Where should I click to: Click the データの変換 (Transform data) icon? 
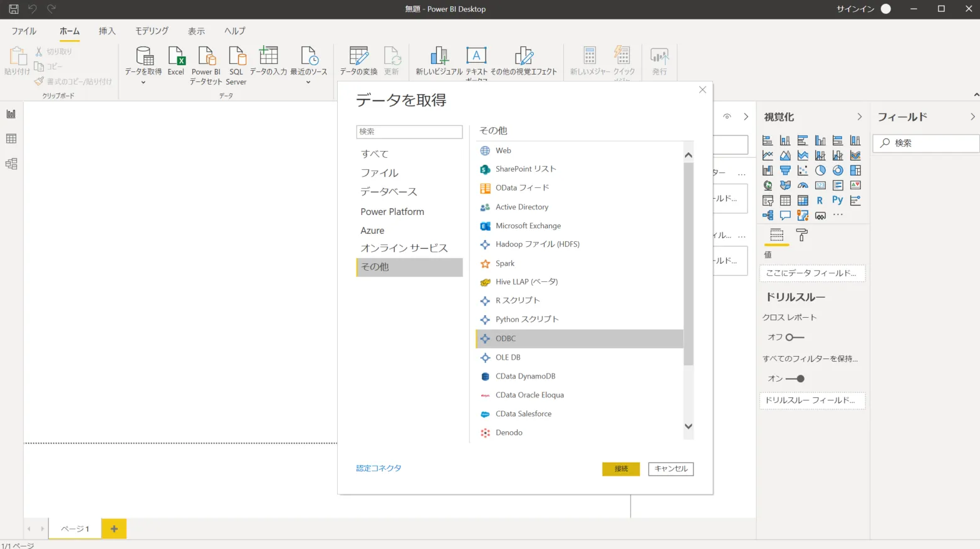(358, 57)
